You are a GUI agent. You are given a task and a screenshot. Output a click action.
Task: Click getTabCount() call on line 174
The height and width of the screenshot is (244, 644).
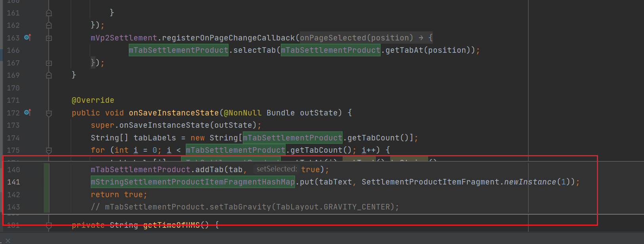pyautogui.click(x=378, y=138)
